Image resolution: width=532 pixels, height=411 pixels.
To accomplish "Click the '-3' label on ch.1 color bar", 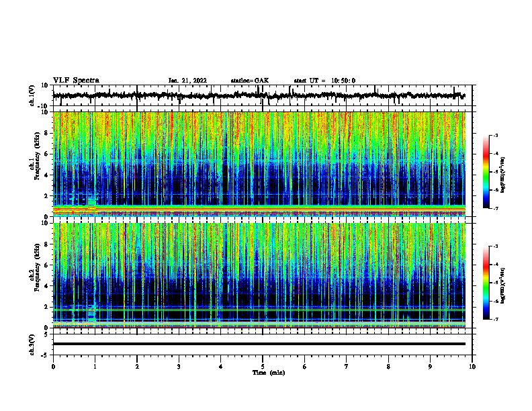I will tap(495, 135).
